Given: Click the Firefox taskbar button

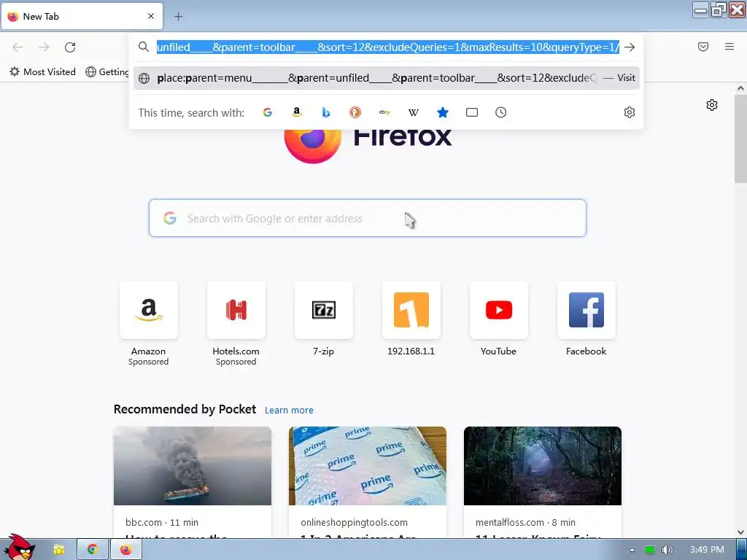Looking at the screenshot, I should [x=126, y=550].
